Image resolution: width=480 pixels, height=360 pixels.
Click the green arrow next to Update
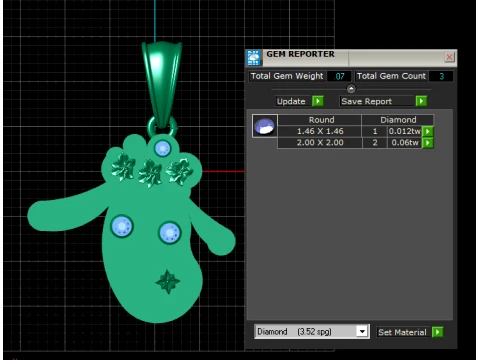[318, 101]
